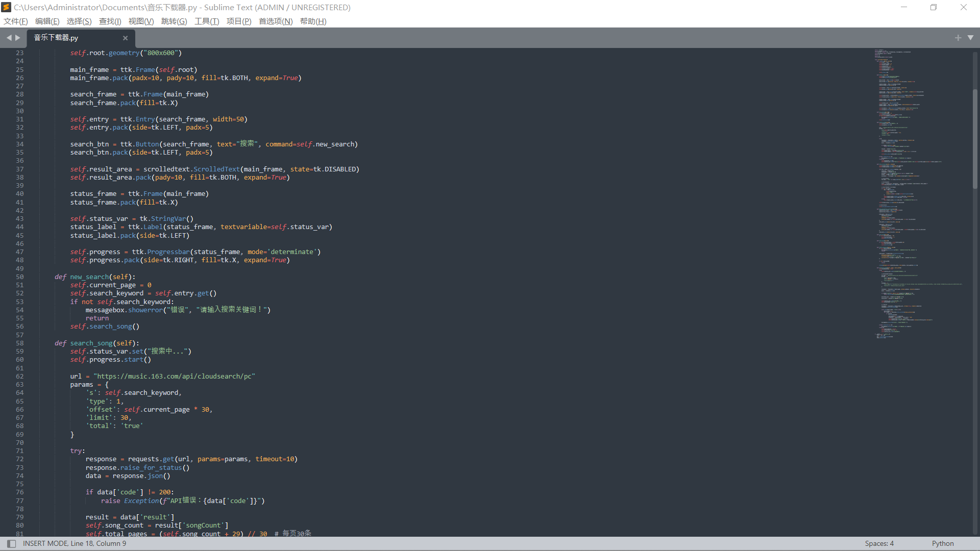Open the 查找(I) menu
Viewport: 980px width, 551px height.
110,21
